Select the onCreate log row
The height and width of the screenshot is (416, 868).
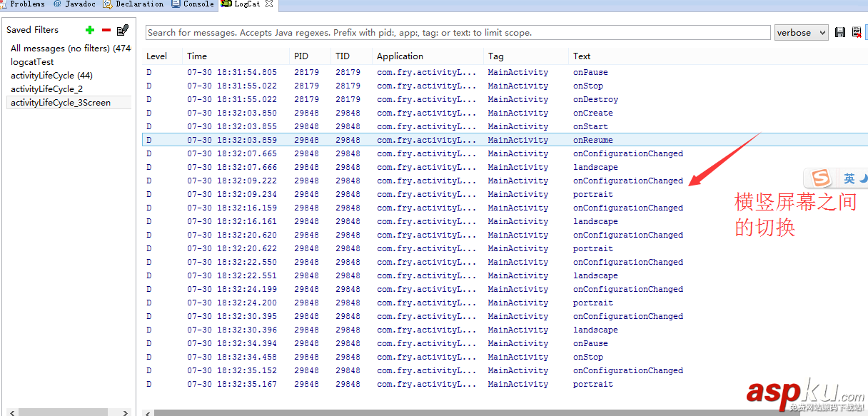point(505,113)
